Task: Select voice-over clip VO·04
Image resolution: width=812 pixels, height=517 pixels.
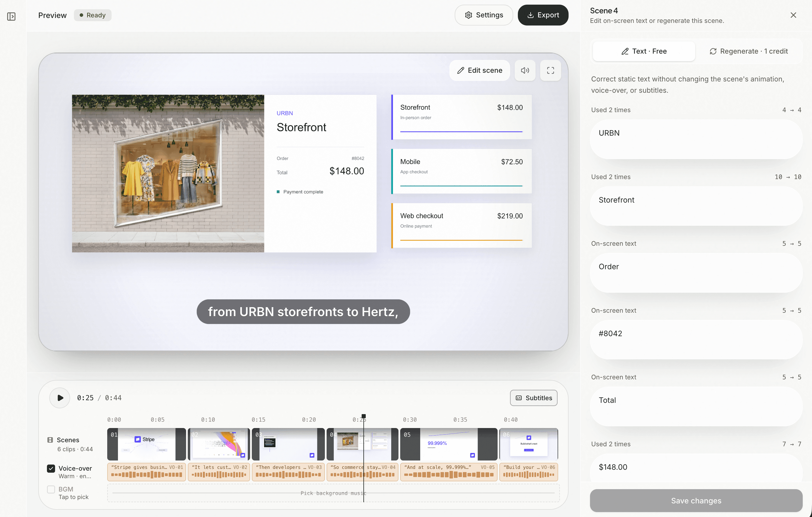Action: 362,472
